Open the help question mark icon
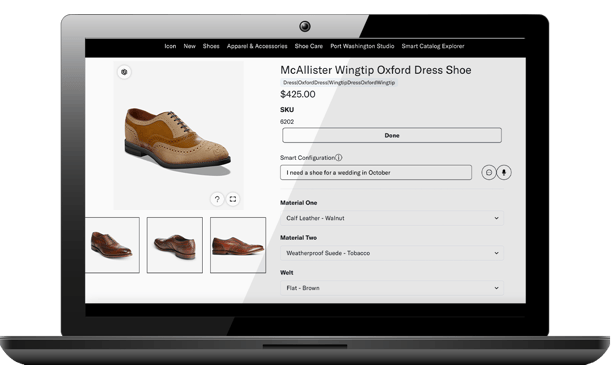This screenshot has width=611, height=365. click(217, 199)
